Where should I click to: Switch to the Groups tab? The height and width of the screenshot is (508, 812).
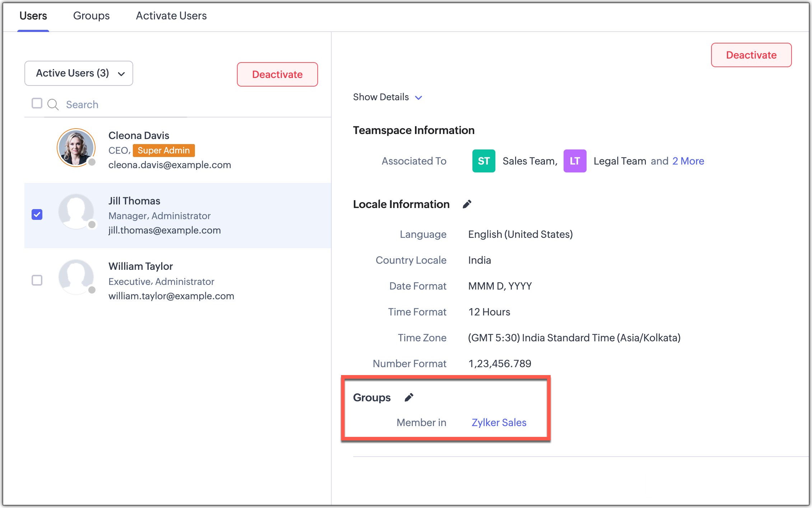91,16
